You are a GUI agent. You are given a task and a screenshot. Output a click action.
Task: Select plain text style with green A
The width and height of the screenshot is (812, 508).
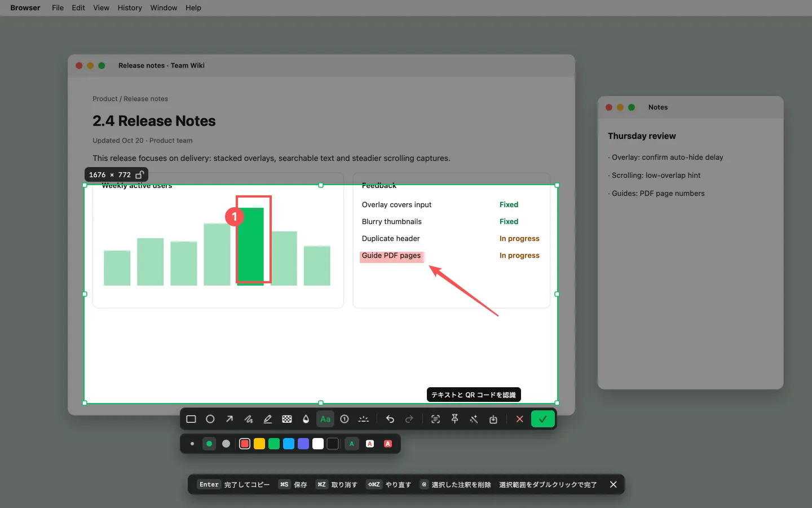pyautogui.click(x=352, y=444)
